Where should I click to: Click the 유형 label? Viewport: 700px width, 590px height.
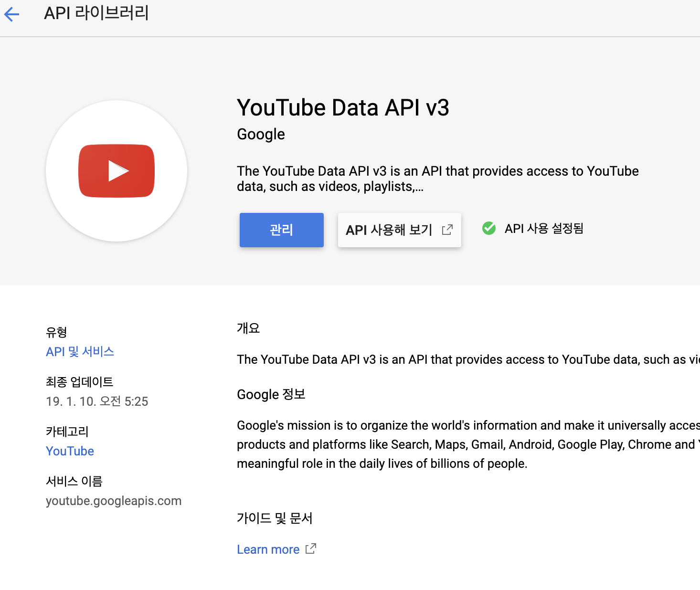click(56, 332)
